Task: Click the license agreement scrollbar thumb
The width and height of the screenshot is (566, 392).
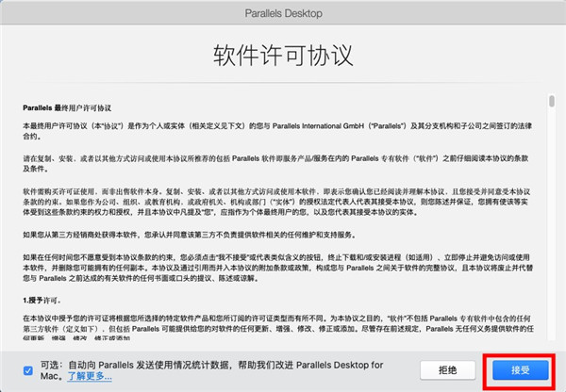Action: click(552, 101)
